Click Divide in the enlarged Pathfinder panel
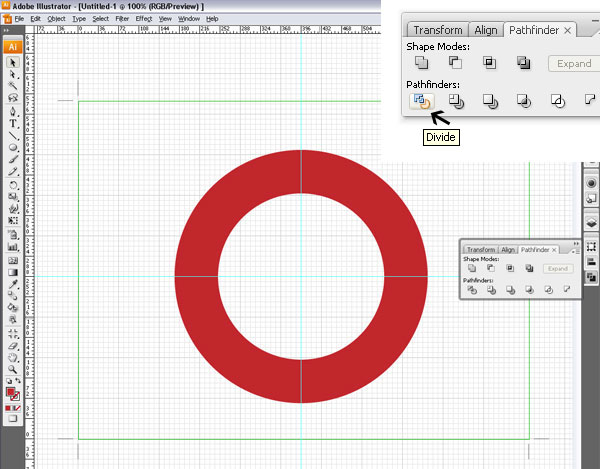The image size is (600, 469). coord(422,101)
